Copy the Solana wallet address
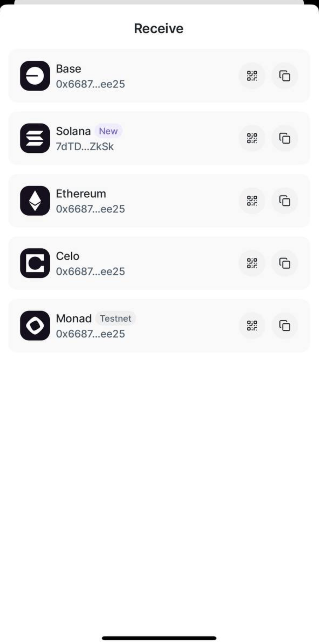This screenshot has width=319, height=644. (285, 138)
